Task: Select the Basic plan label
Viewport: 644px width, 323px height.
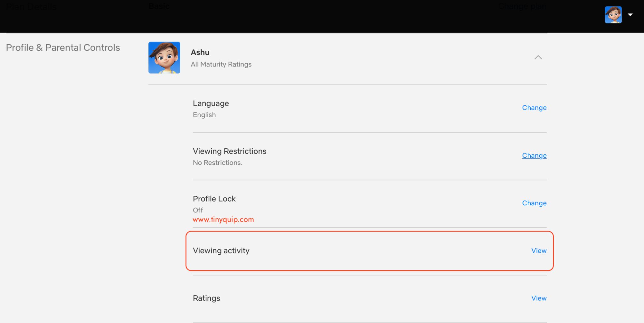Action: pos(159,6)
